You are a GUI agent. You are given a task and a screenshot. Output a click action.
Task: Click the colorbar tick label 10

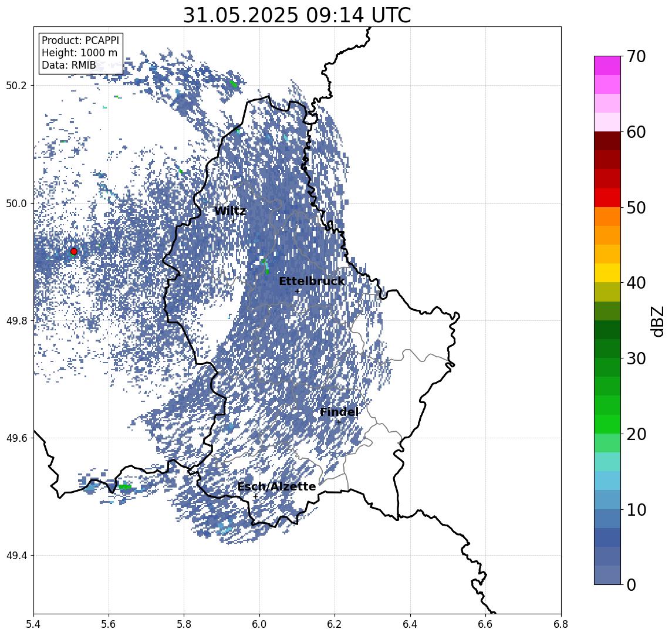tap(636, 509)
